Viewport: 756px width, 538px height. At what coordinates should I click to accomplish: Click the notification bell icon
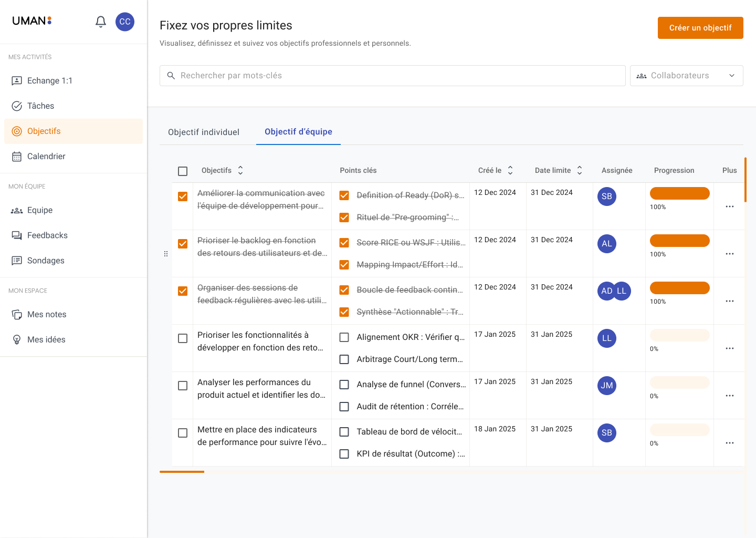pyautogui.click(x=100, y=22)
